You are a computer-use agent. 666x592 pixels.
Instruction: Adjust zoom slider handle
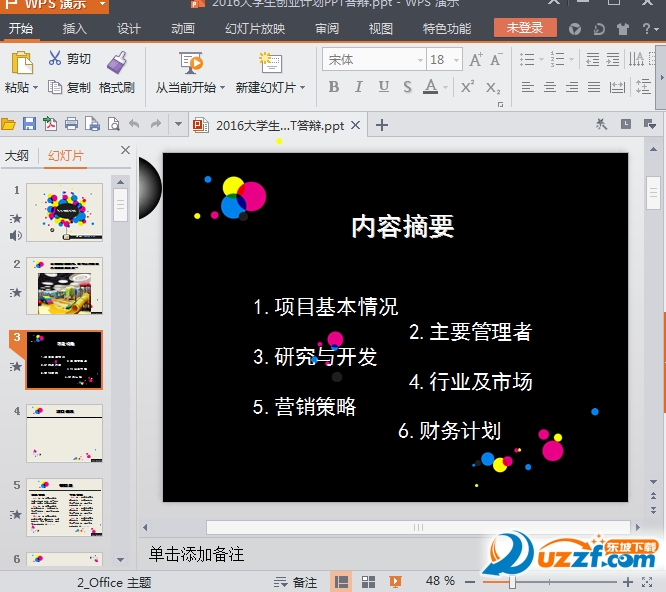512,582
